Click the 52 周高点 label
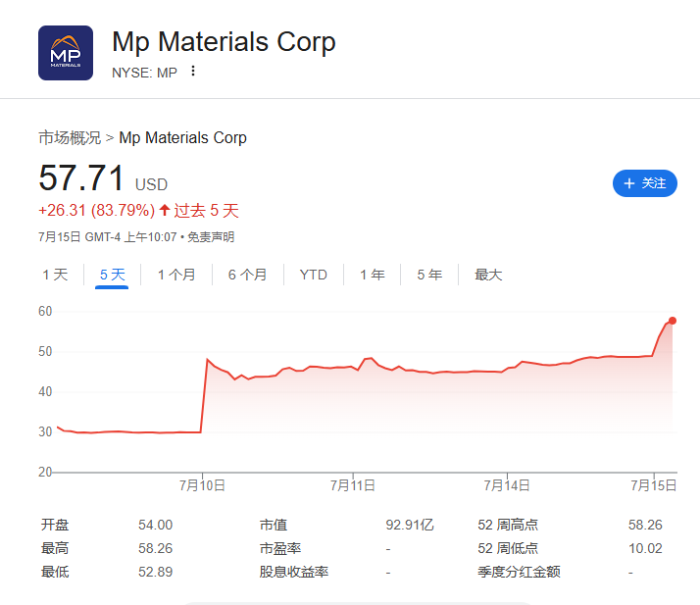The width and height of the screenshot is (700, 605). 508,525
